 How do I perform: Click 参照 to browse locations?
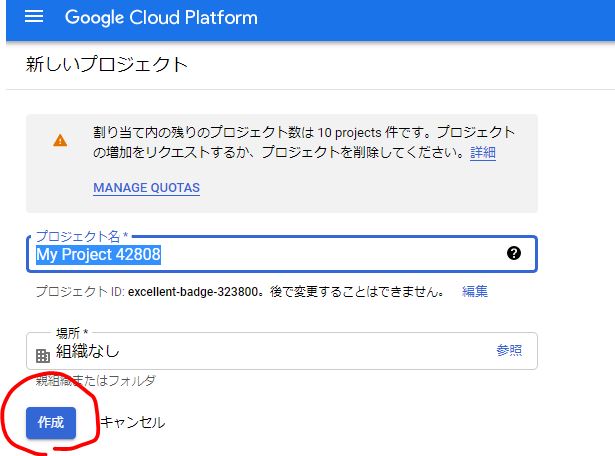(x=509, y=350)
